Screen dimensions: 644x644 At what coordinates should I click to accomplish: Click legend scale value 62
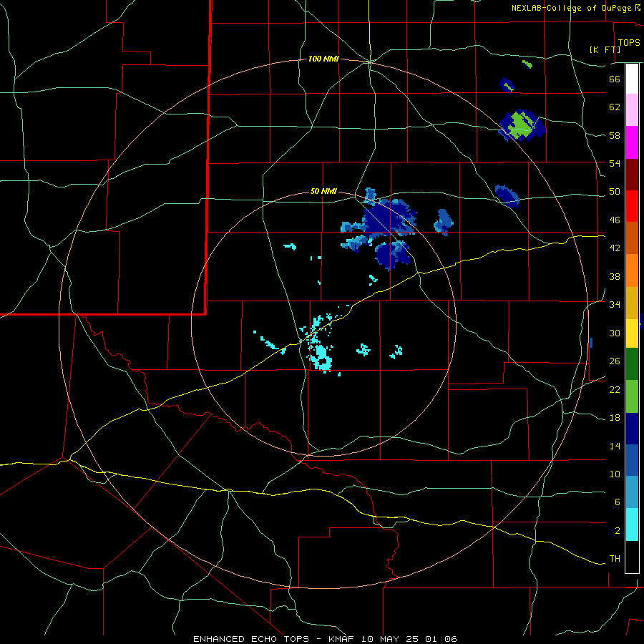click(615, 107)
